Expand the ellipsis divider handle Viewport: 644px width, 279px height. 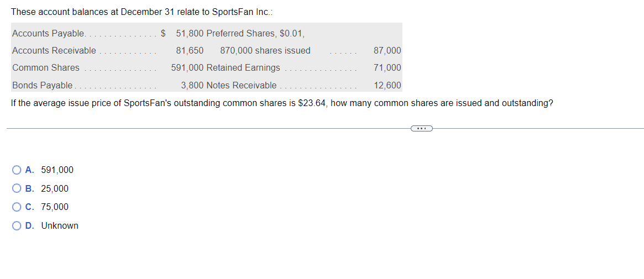point(421,128)
